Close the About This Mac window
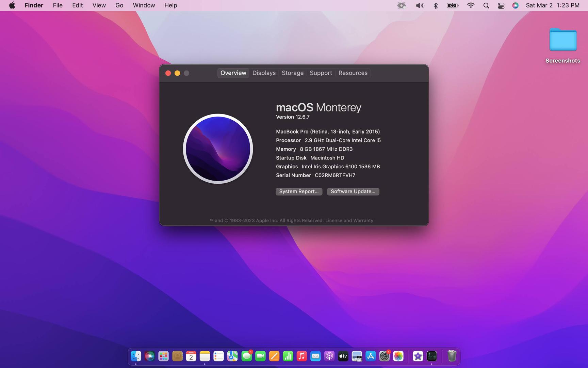This screenshot has width=588, height=368. tap(168, 73)
